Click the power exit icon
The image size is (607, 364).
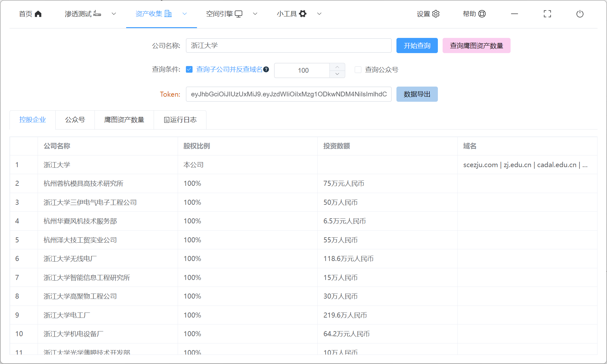click(580, 14)
